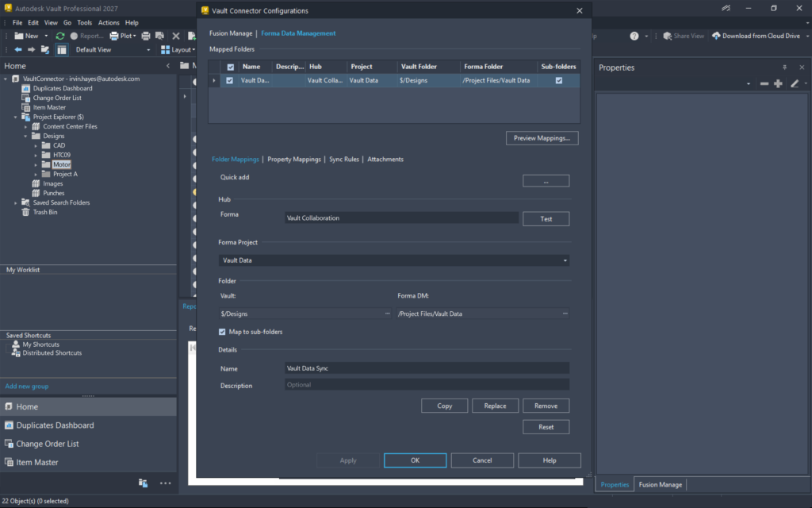Open navigation options three-dots icon
This screenshot has height=508, width=812.
(165, 483)
